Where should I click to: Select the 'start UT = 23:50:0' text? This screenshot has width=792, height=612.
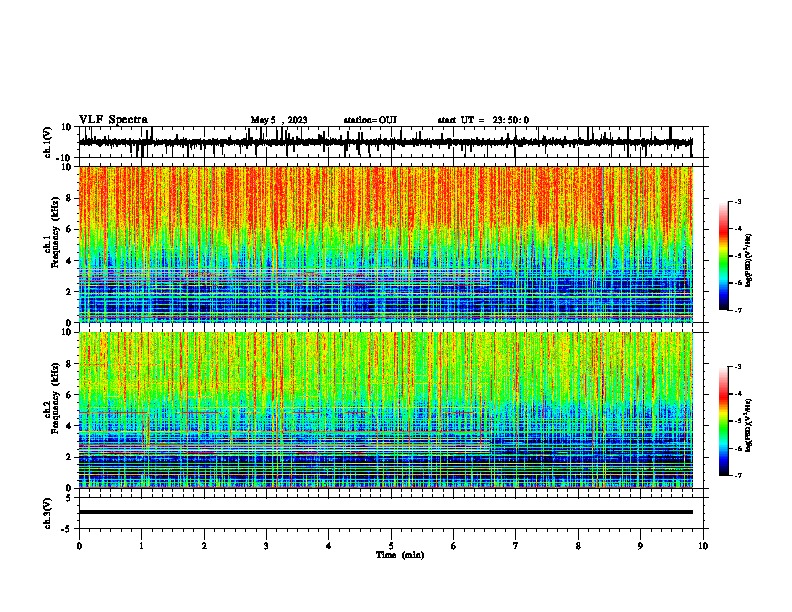point(483,120)
